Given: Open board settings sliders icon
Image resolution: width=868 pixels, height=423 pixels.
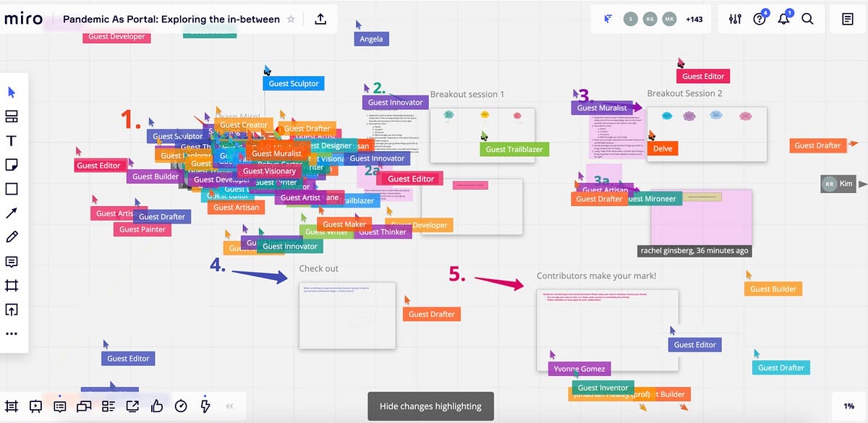Looking at the screenshot, I should pos(735,20).
